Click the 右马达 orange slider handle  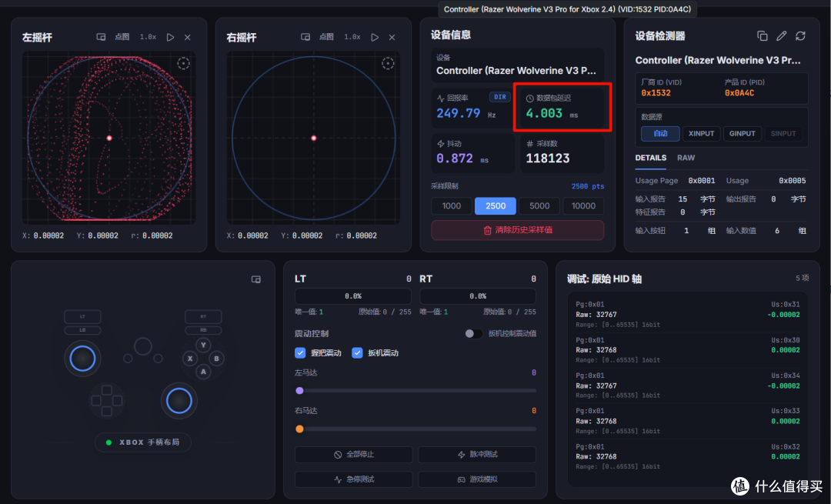click(299, 429)
